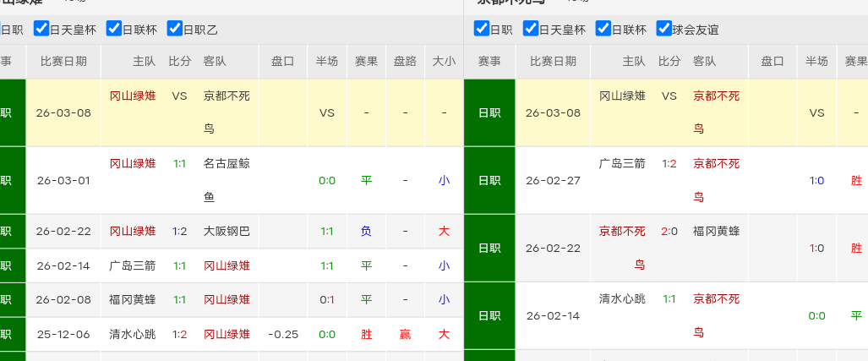Uncheck 日联杯 checkbox in left panel
This screenshot has width=868, height=361.
tap(114, 29)
